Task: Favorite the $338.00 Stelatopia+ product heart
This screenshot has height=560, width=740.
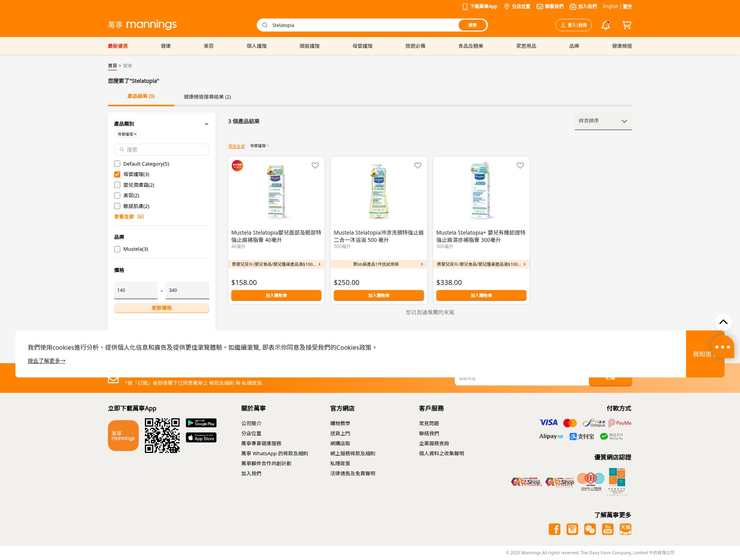Action: point(520,166)
